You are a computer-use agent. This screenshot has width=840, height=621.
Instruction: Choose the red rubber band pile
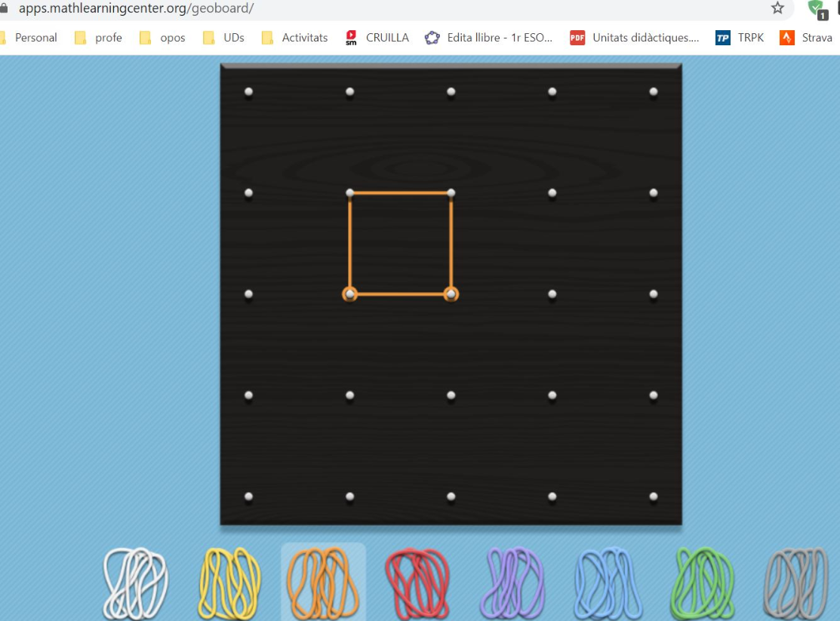tap(418, 583)
